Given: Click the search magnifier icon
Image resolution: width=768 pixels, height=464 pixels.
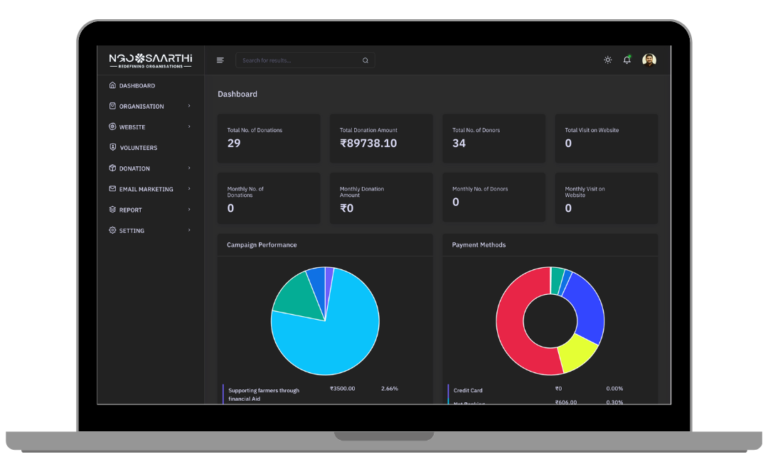Looking at the screenshot, I should [x=365, y=60].
